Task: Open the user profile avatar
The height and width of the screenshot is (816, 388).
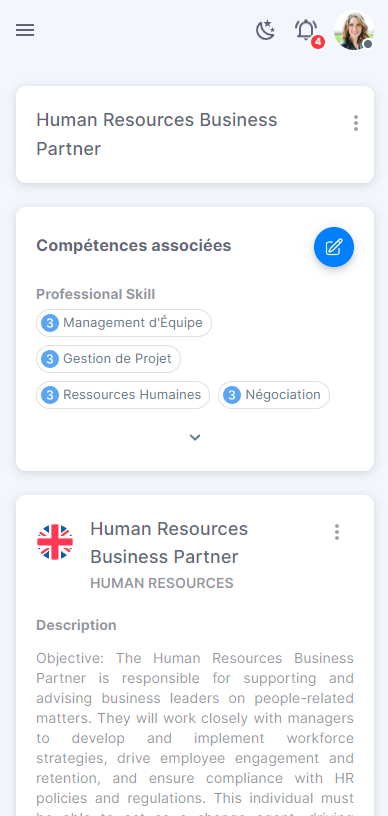Action: point(354,30)
